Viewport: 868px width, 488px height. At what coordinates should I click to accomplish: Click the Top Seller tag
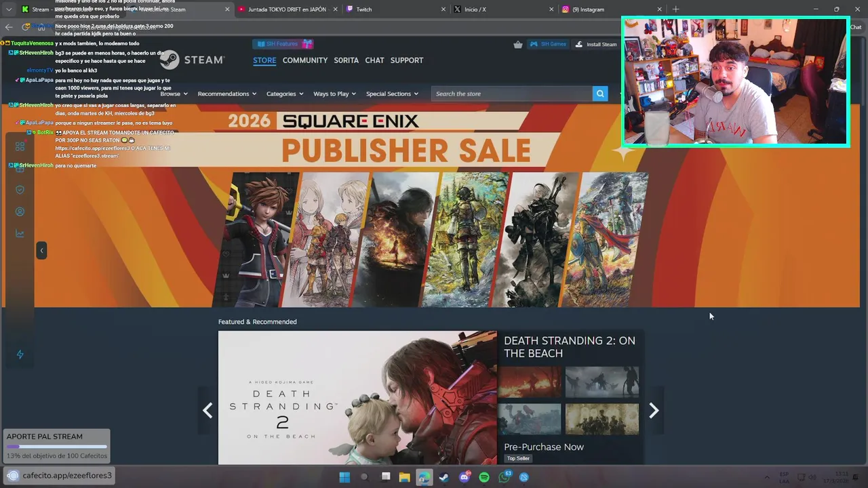[518, 458]
